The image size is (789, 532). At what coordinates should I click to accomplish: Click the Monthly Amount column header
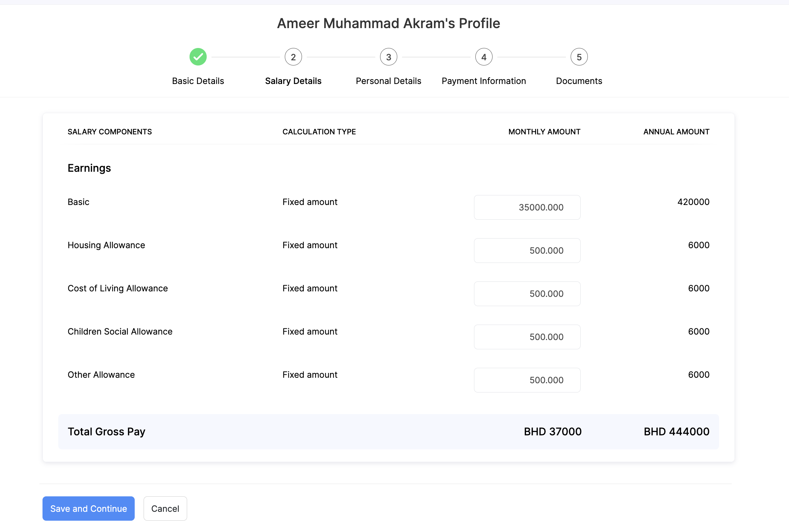[x=544, y=132]
